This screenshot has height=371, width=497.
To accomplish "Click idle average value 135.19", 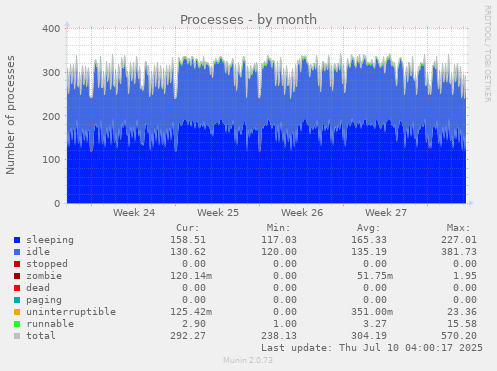I will pyautogui.click(x=369, y=252).
